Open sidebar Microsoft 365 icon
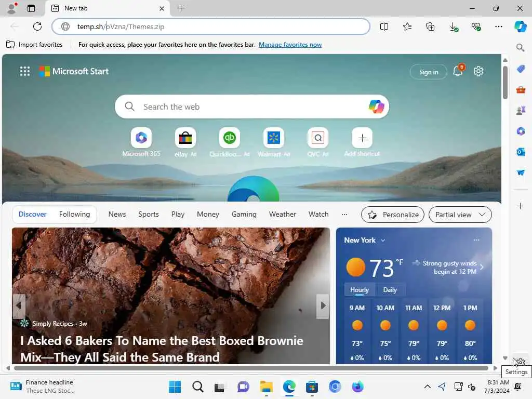This screenshot has height=399, width=532. (x=521, y=131)
